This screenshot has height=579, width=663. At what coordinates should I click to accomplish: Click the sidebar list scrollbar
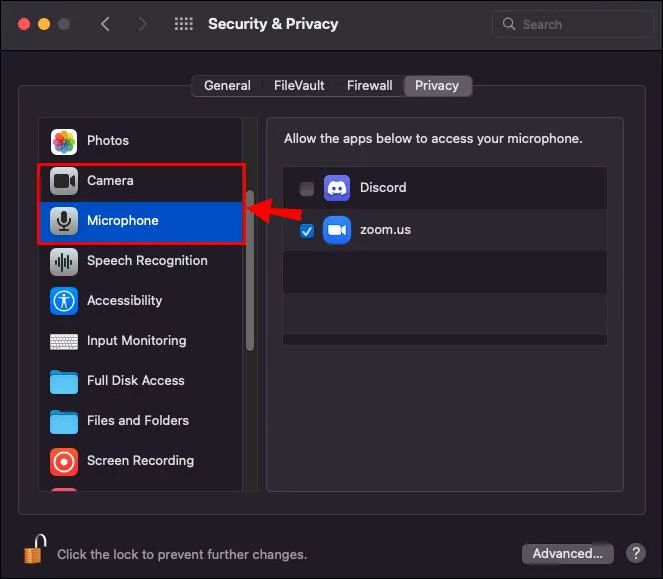[250, 270]
